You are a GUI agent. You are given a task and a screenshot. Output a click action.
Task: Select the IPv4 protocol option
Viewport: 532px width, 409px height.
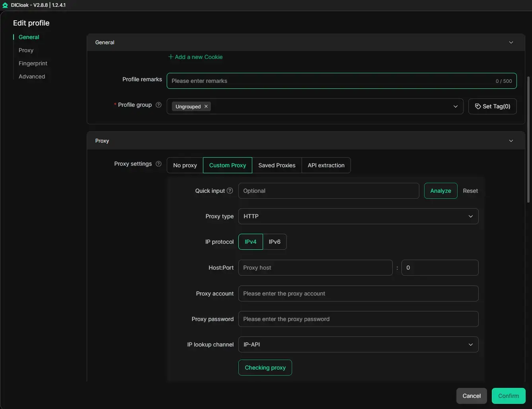click(x=250, y=242)
